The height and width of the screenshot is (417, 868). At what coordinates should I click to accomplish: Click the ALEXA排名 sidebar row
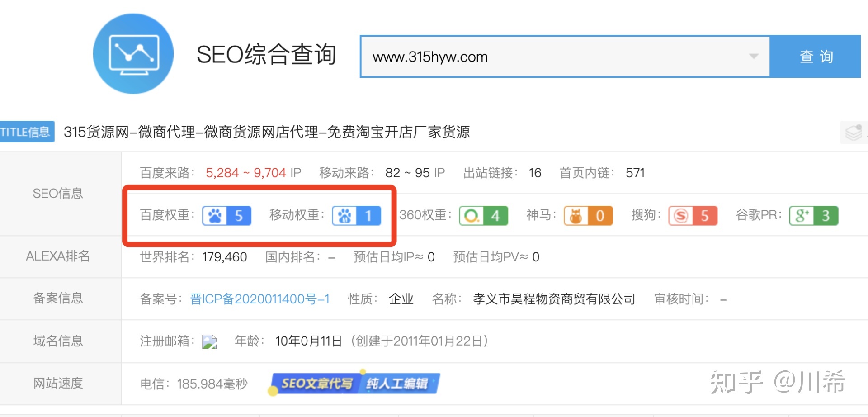(58, 256)
